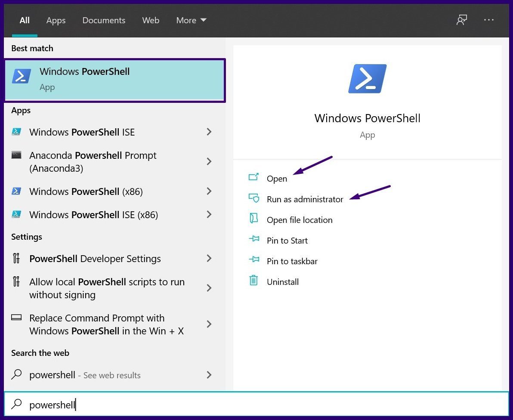Click the Open file location icon

pos(254,218)
